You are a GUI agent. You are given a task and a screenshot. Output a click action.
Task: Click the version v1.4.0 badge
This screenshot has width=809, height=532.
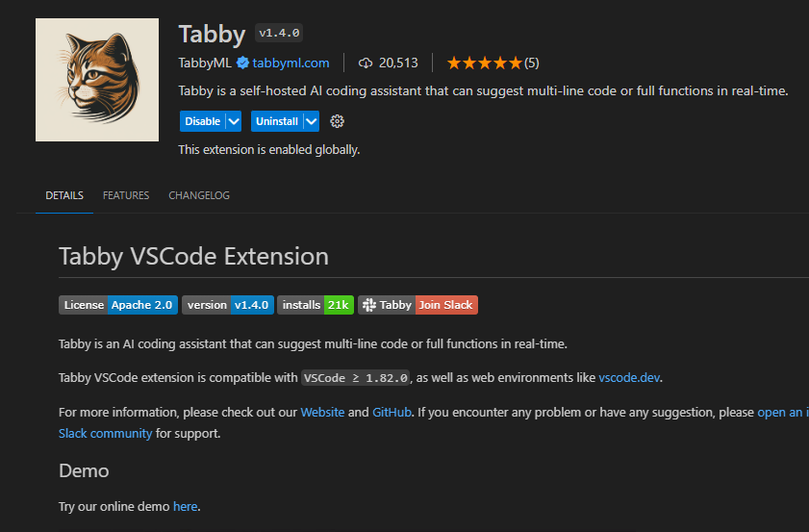pyautogui.click(x=228, y=305)
